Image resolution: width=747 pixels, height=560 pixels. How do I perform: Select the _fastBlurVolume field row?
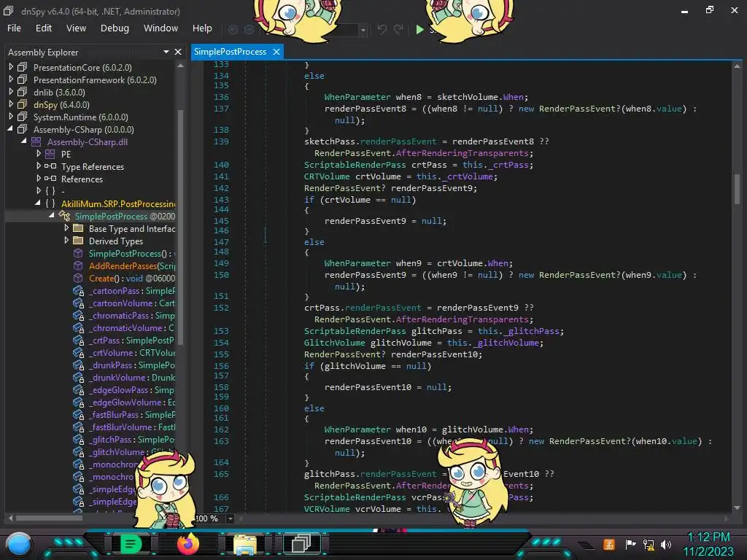click(x=132, y=427)
